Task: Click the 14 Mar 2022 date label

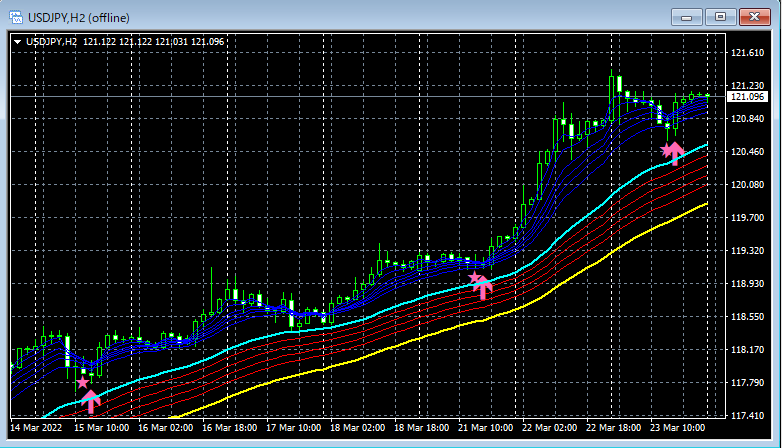Action: coord(36,428)
